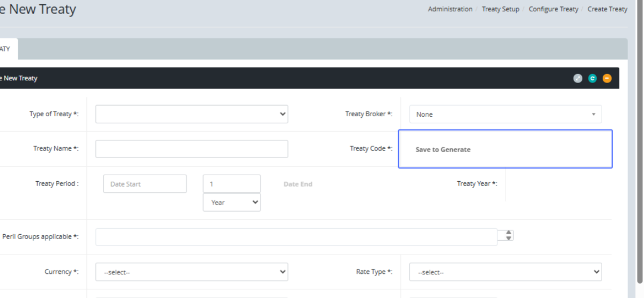644x298 pixels.
Task: Click the Peril Groups applicable field
Action: 296,237
